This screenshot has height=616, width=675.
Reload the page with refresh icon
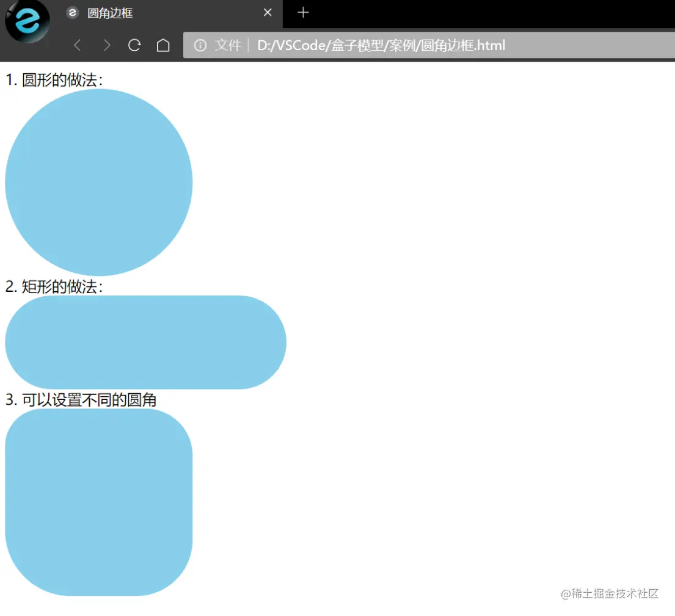134,45
